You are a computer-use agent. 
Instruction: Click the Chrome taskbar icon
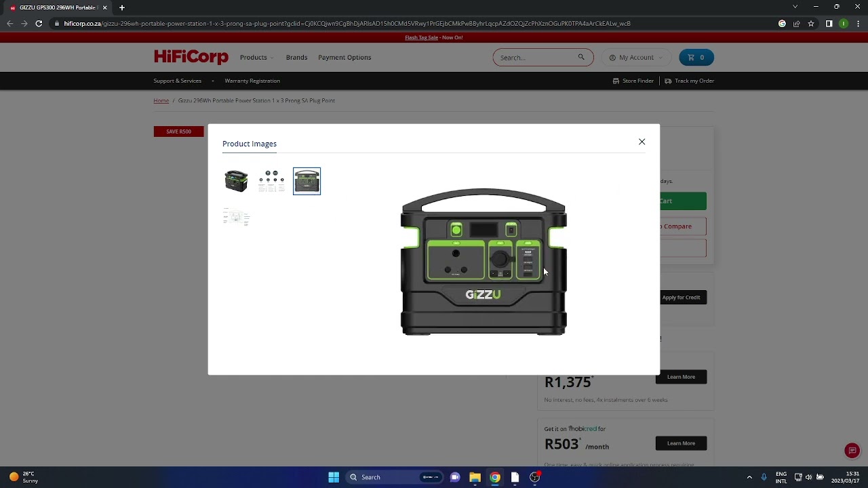(x=495, y=477)
